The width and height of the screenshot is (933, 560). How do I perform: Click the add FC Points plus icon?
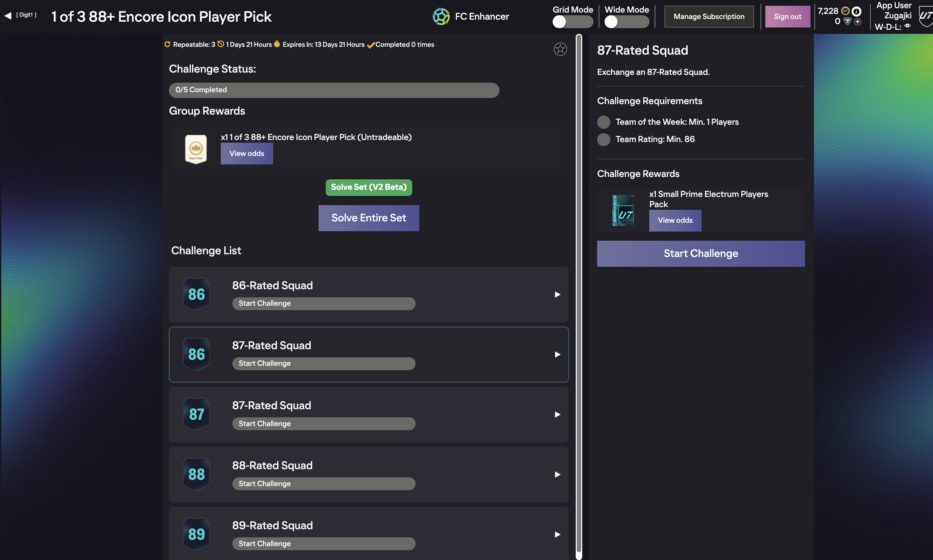point(858,22)
